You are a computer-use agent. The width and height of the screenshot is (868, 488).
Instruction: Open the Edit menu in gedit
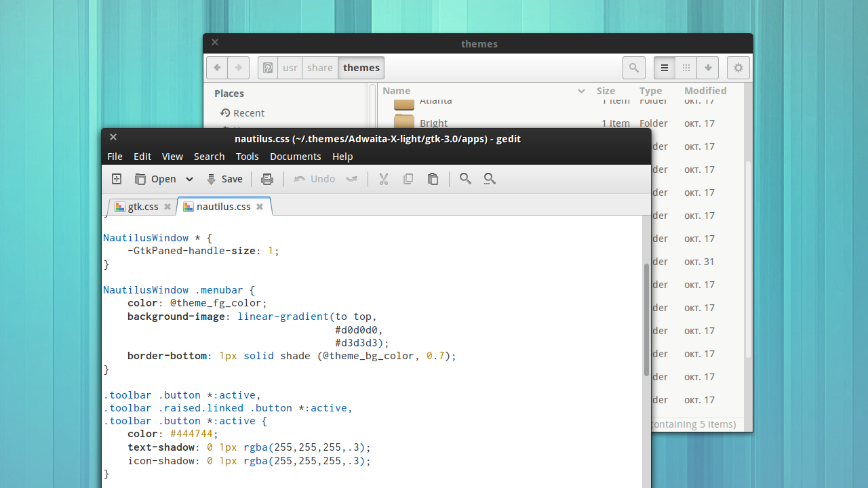click(142, 157)
